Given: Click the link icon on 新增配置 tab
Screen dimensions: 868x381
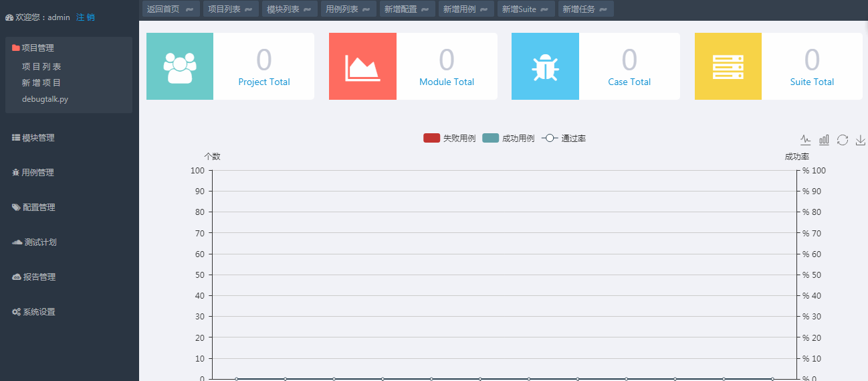Looking at the screenshot, I should pyautogui.click(x=425, y=9).
